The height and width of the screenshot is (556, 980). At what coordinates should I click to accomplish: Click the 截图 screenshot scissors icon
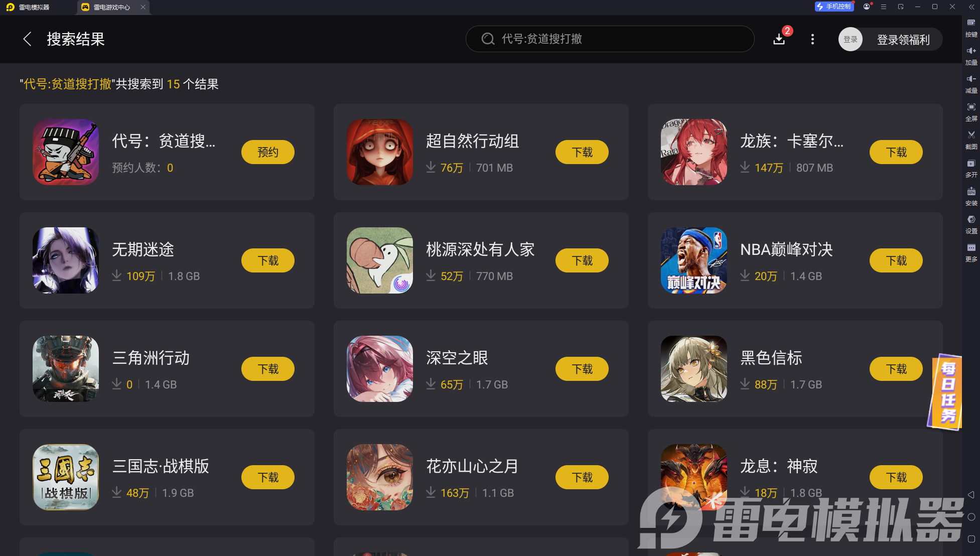(x=971, y=140)
